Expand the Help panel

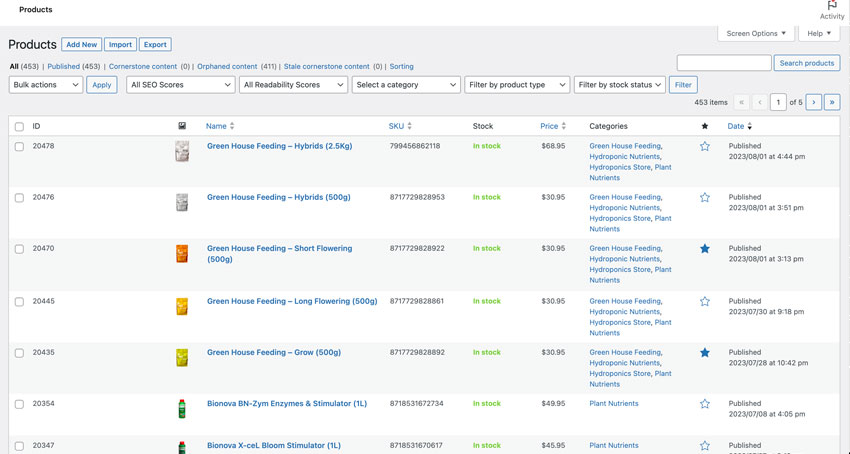tap(819, 34)
